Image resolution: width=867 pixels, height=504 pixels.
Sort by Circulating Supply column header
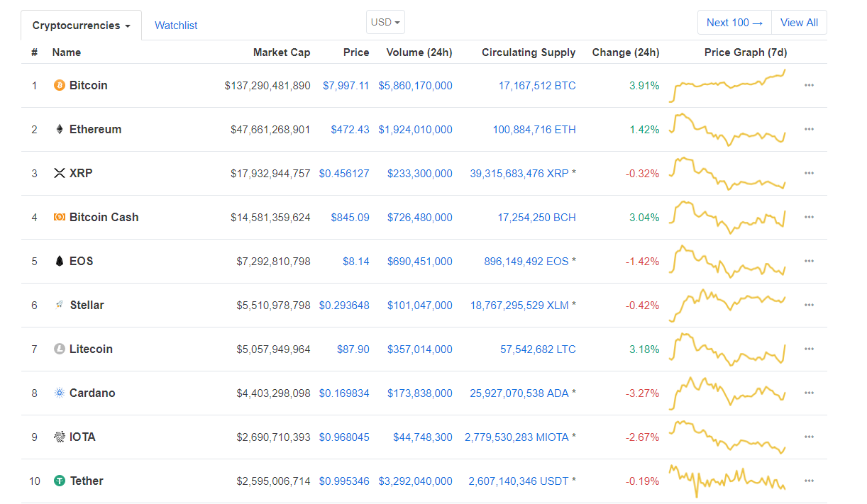pyautogui.click(x=529, y=52)
